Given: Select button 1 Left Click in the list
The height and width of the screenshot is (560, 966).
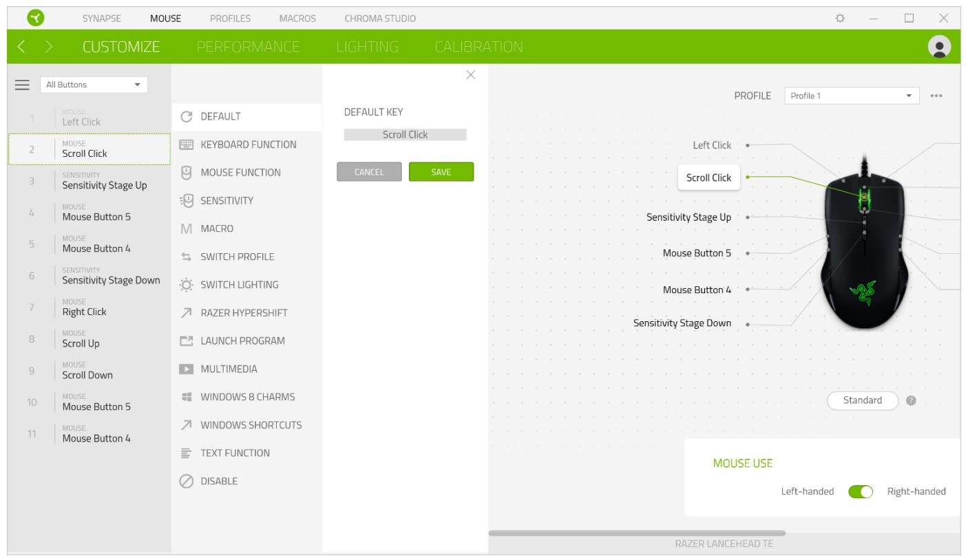Looking at the screenshot, I should pyautogui.click(x=89, y=118).
